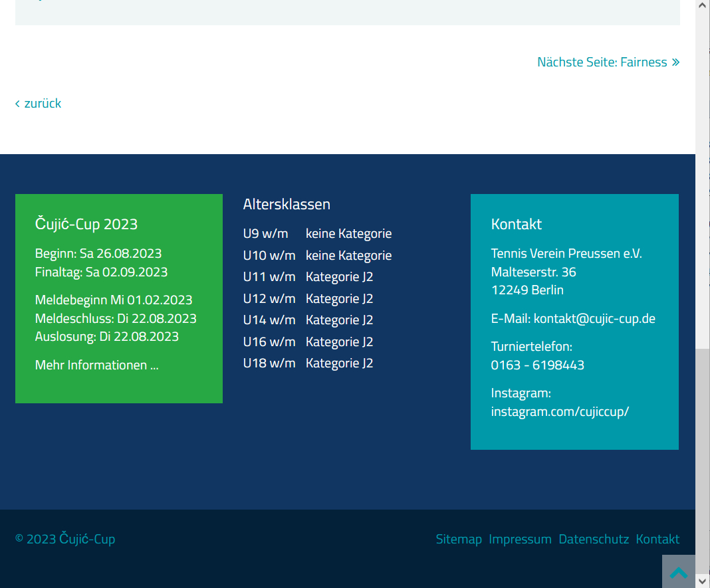This screenshot has height=588, width=710.
Task: Open the instagram.com/cujiccup/ link
Action: 560,411
